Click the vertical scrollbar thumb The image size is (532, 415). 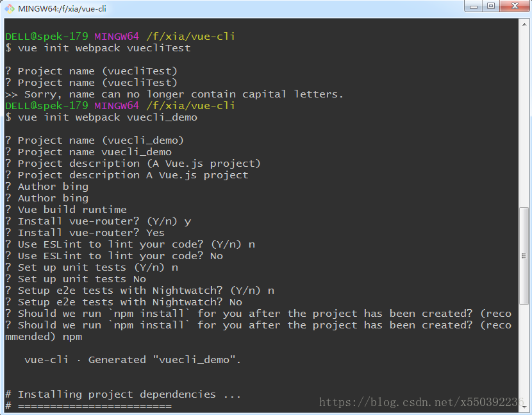tap(524, 255)
